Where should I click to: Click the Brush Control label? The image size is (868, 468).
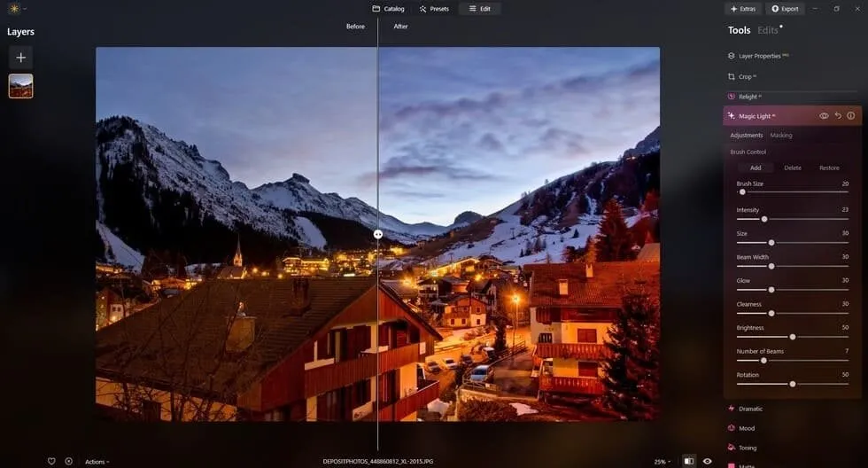pyautogui.click(x=748, y=152)
